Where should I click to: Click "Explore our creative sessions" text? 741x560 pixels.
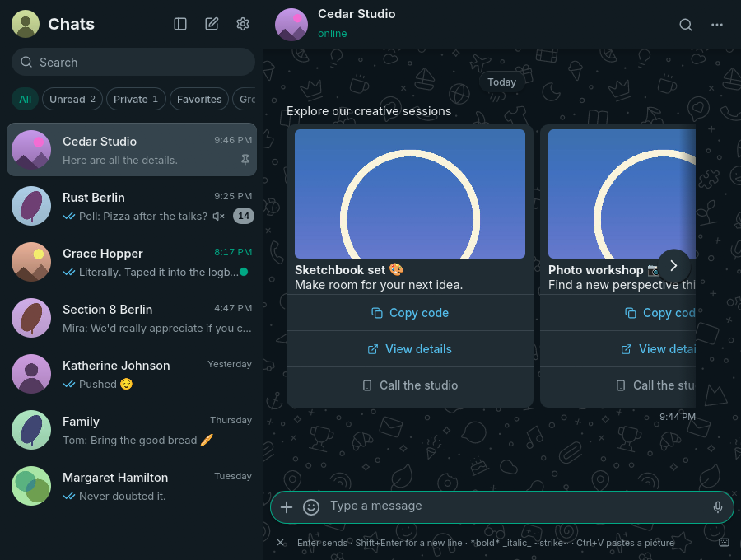[x=369, y=111]
